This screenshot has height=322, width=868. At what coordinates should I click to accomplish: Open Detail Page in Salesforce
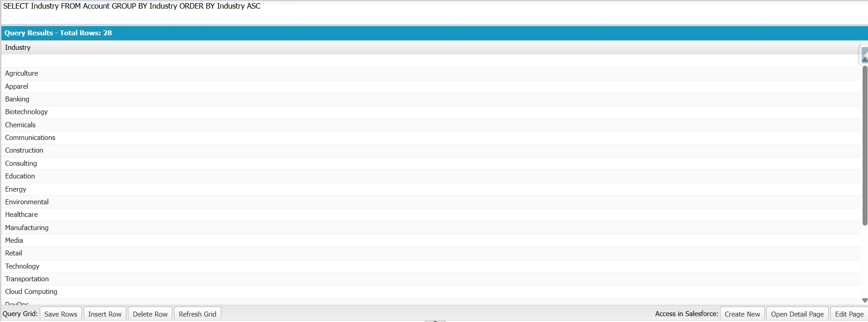click(797, 314)
